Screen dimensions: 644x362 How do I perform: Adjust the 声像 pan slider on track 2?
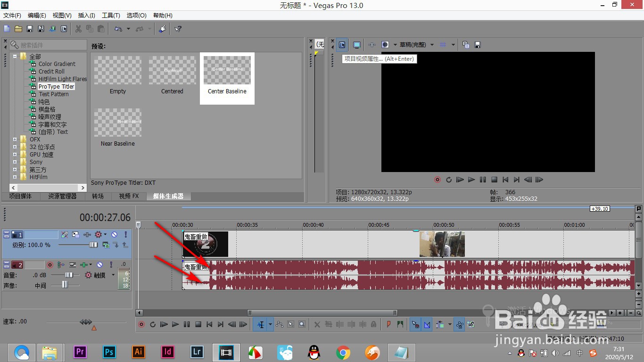(x=66, y=285)
